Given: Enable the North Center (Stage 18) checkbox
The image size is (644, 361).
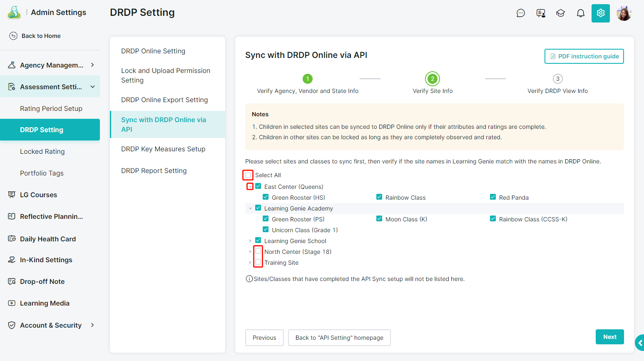Looking at the screenshot, I should [x=258, y=251].
